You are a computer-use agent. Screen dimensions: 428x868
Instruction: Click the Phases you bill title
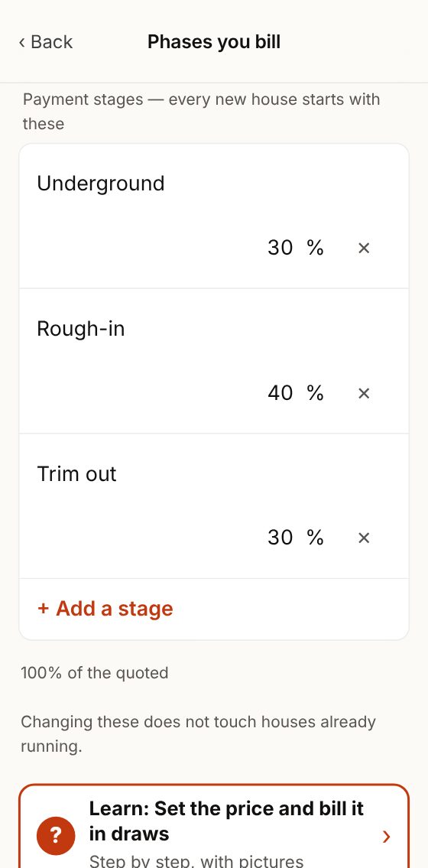(x=214, y=41)
